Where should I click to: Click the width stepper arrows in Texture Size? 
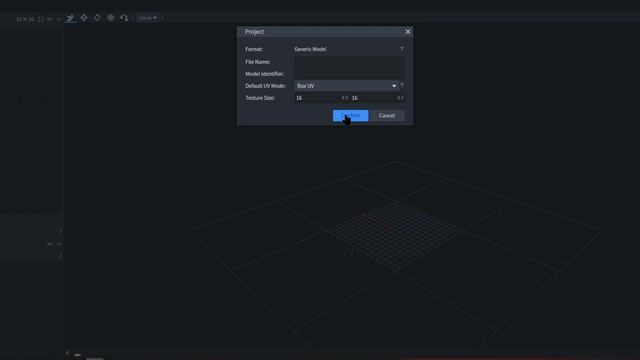pyautogui.click(x=345, y=98)
